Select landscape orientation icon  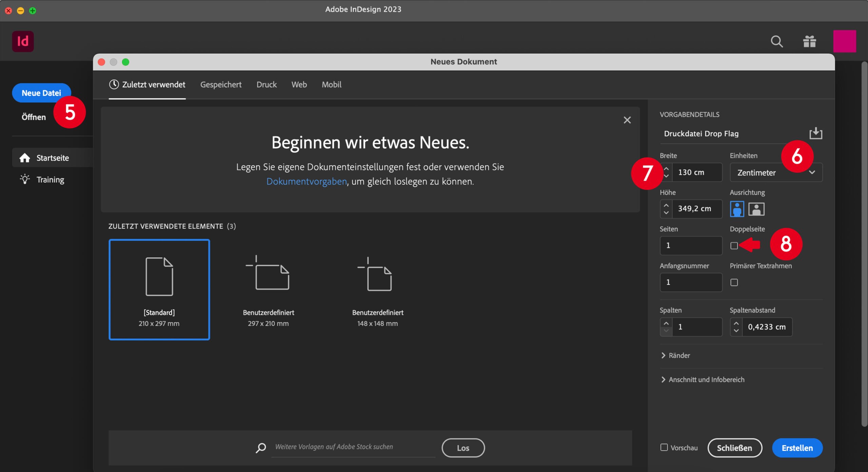pos(756,209)
